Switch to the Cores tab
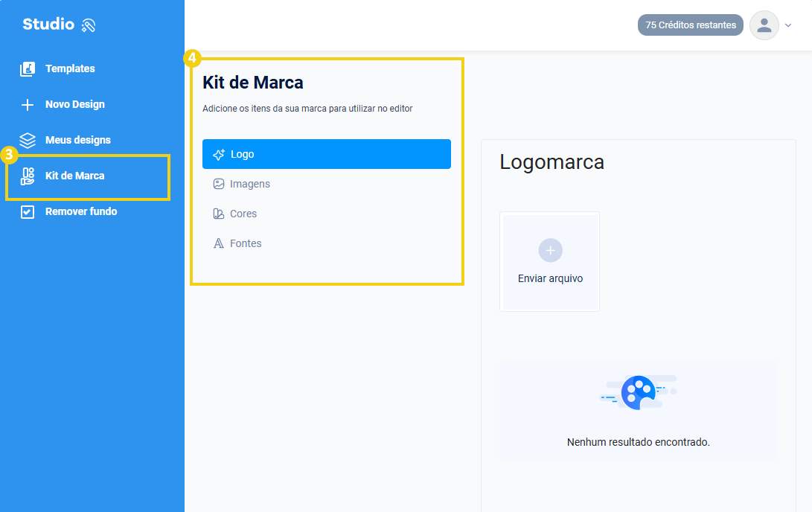The width and height of the screenshot is (812, 512). pos(243,214)
